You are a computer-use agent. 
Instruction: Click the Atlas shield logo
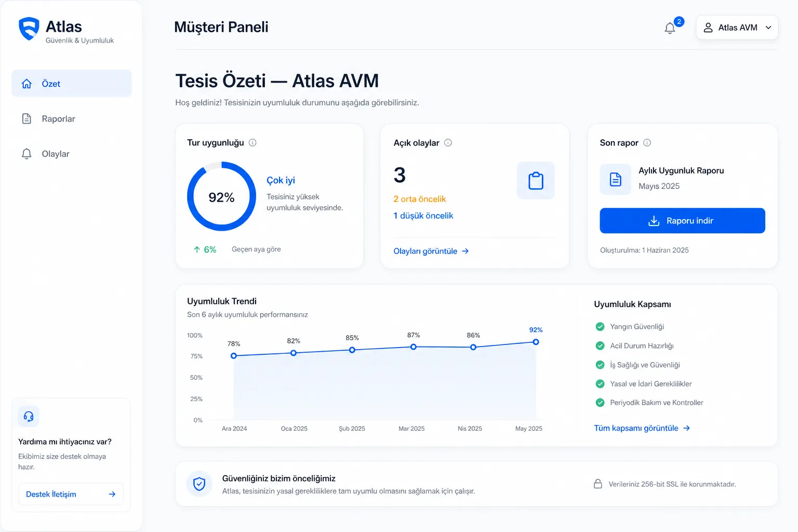pos(29,29)
